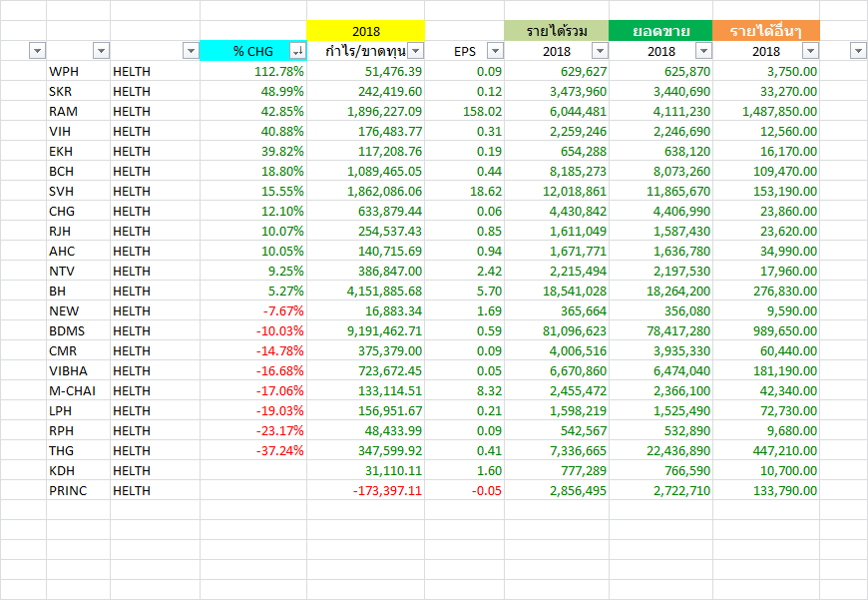The image size is (868, 600).
Task: Click the other income value 989,650.00
Action: pyautogui.click(x=785, y=330)
